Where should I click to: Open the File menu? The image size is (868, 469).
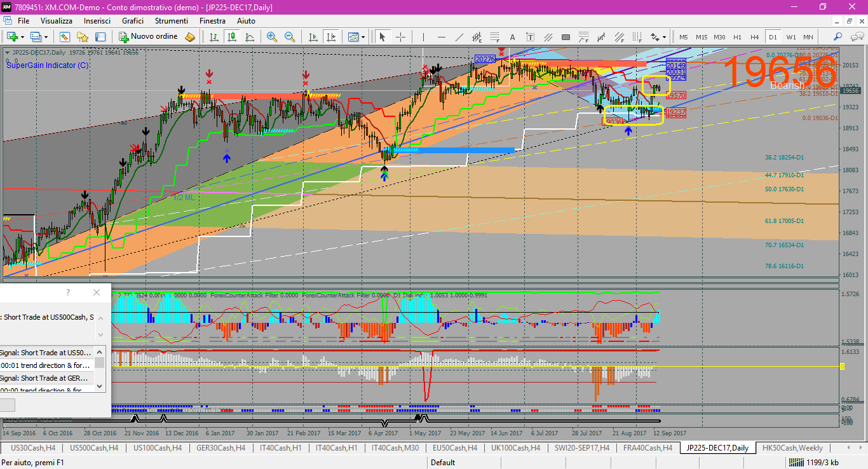point(24,21)
